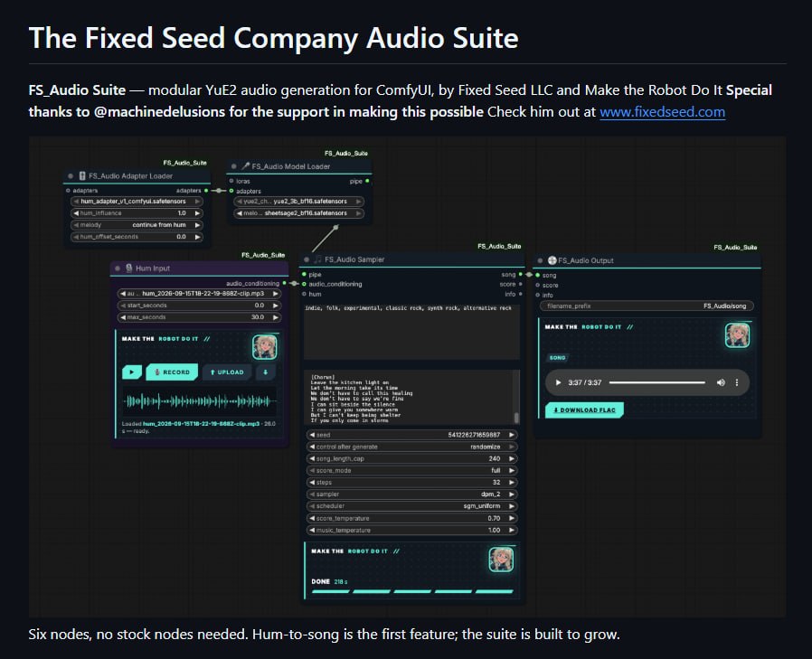The image size is (812, 659).
Task: Open the www.fixedseed.com link
Action: (x=662, y=112)
